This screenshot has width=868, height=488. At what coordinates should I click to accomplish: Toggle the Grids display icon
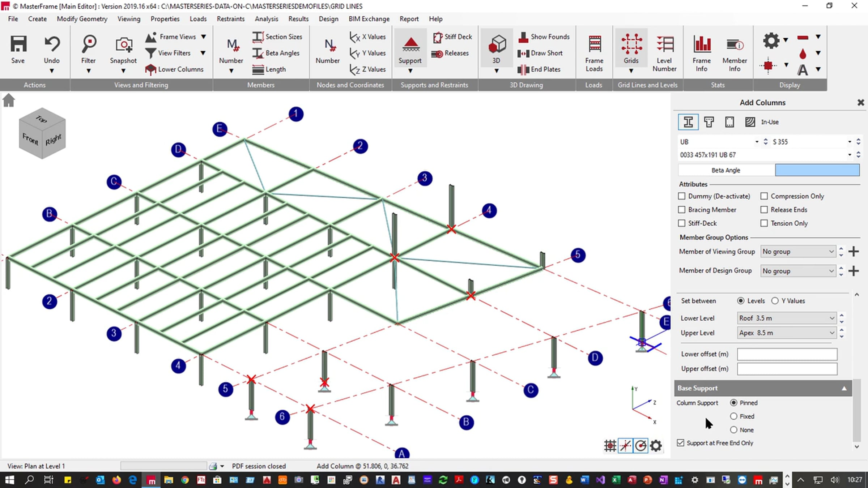[x=631, y=45]
